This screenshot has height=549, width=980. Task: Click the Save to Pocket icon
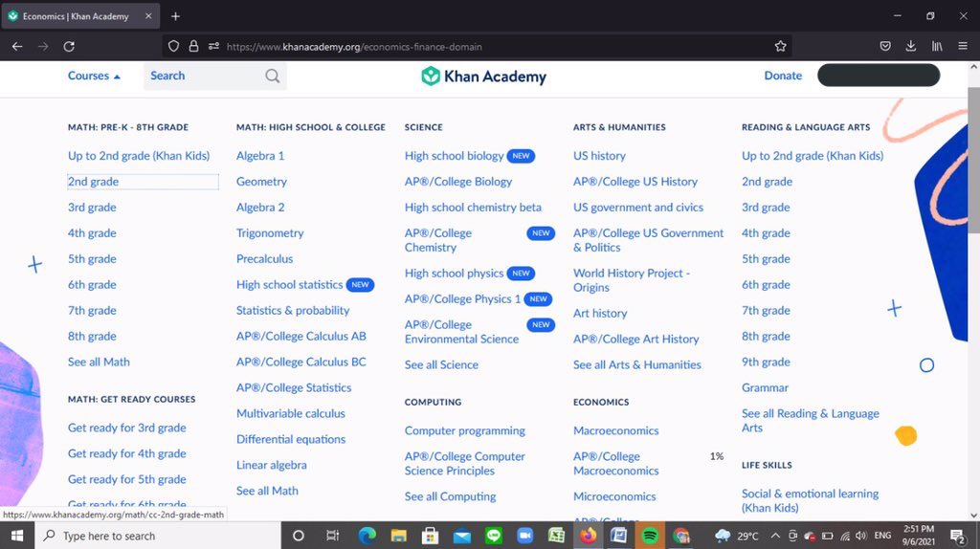coord(885,46)
